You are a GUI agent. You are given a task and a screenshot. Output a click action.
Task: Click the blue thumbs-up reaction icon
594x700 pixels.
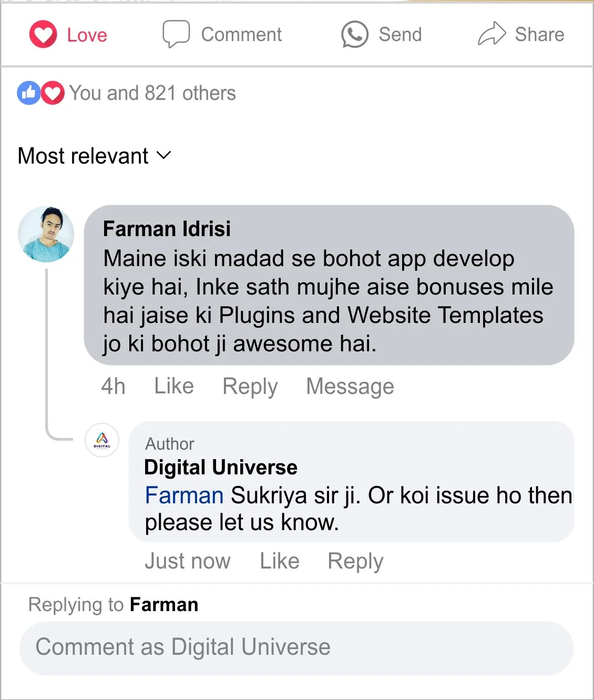coord(29,93)
